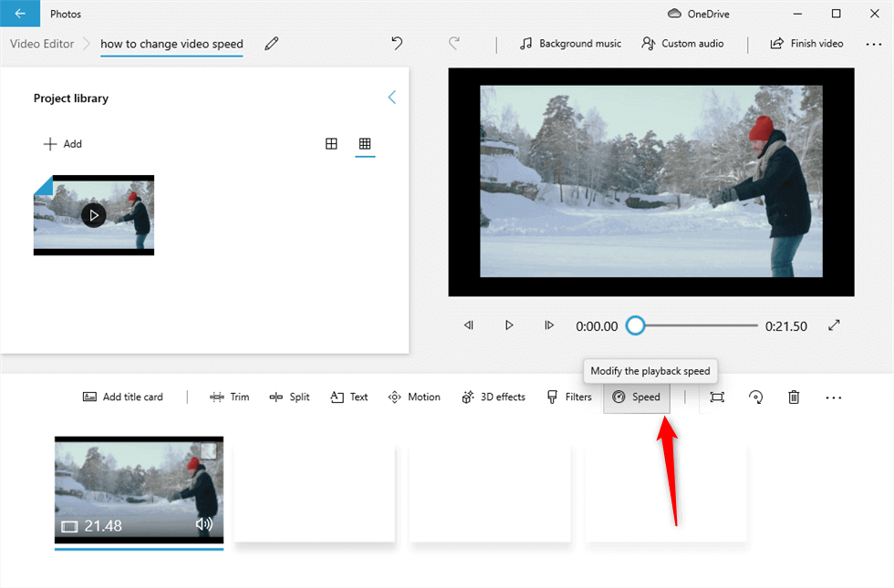Open storyboard more options ellipsis

834,397
